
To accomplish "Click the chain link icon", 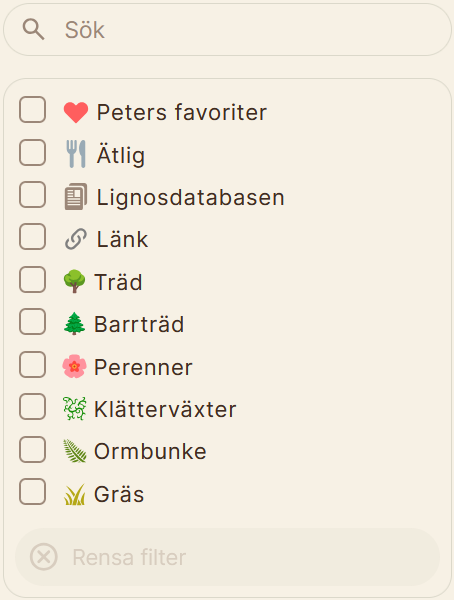I will tap(75, 239).
